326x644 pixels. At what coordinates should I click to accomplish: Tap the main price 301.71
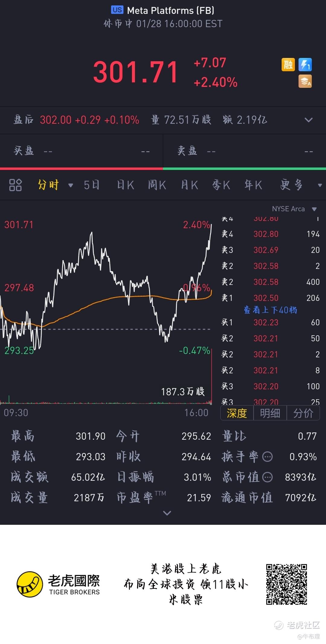click(x=136, y=72)
